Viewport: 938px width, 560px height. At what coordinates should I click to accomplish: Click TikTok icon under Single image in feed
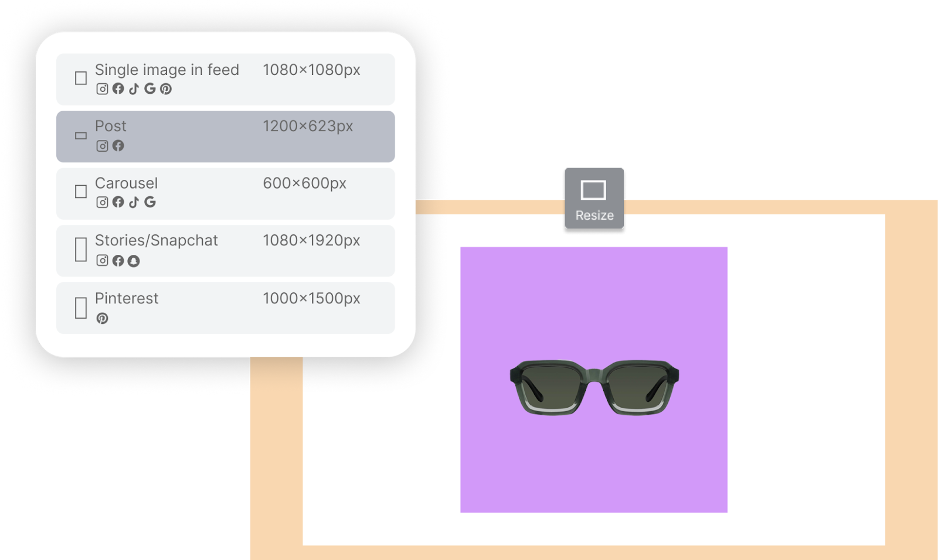[x=134, y=88]
